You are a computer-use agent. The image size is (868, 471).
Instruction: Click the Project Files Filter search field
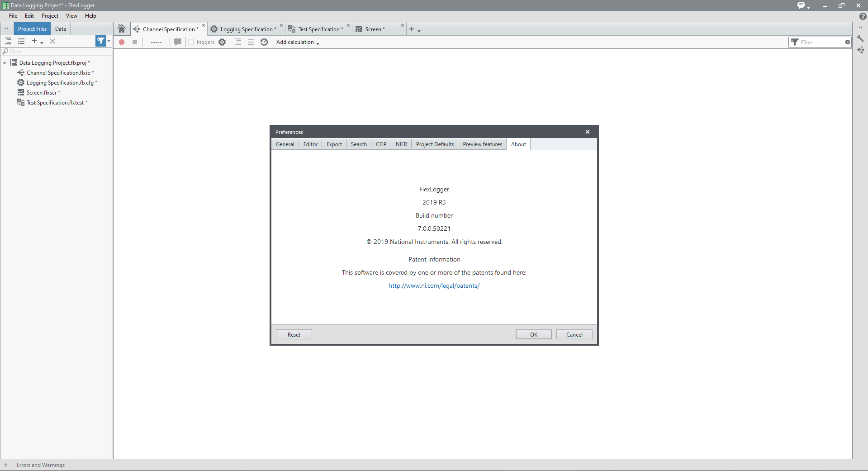[x=56, y=52]
